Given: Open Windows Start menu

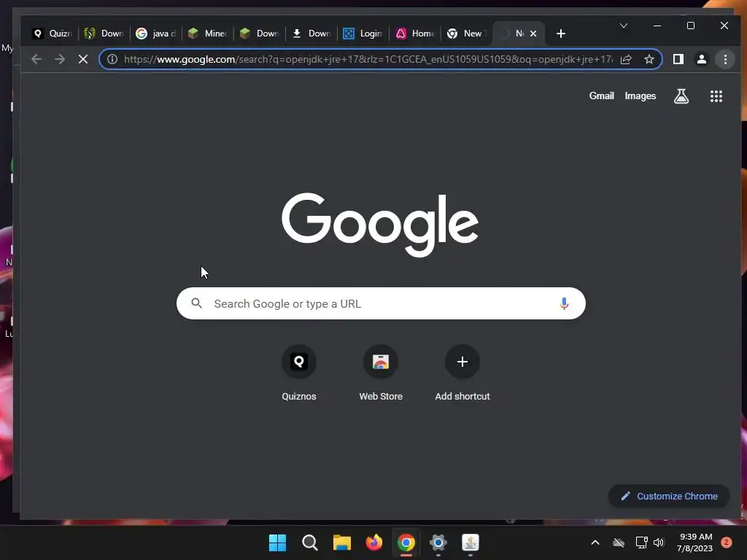Looking at the screenshot, I should (x=277, y=542).
